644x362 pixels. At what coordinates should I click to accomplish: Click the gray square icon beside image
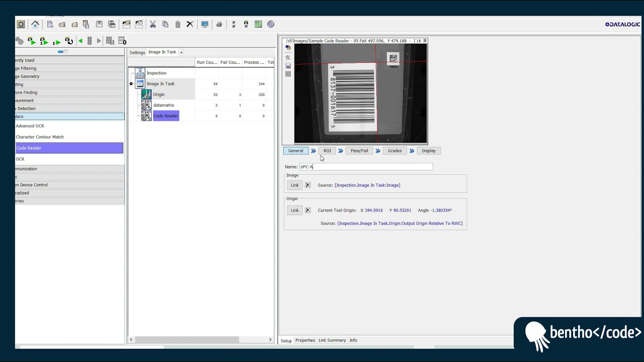[288, 74]
